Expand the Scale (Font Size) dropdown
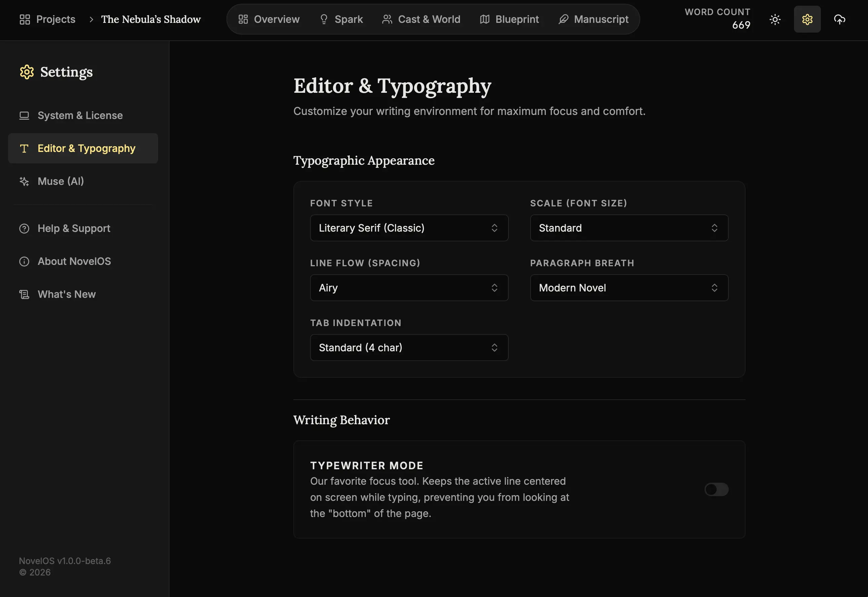 point(629,228)
